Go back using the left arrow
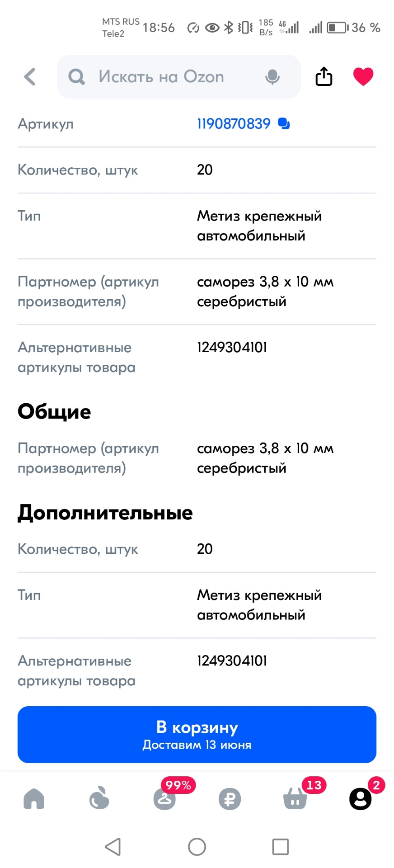 pyautogui.click(x=30, y=77)
